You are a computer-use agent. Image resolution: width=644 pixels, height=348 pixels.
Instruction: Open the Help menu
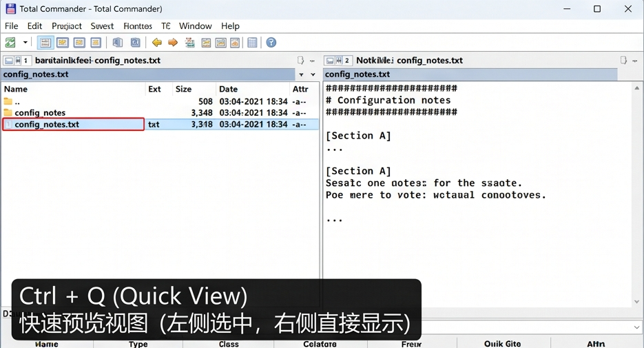tap(230, 26)
